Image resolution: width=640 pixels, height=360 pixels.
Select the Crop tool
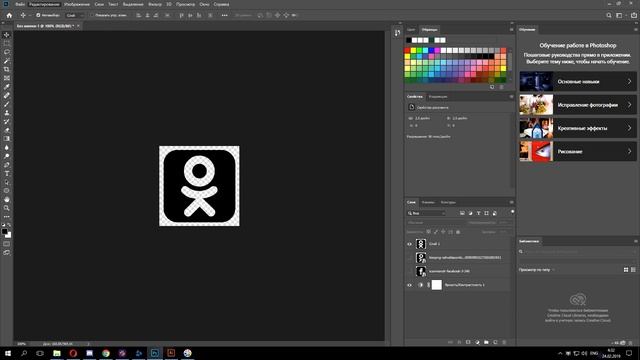click(7, 69)
